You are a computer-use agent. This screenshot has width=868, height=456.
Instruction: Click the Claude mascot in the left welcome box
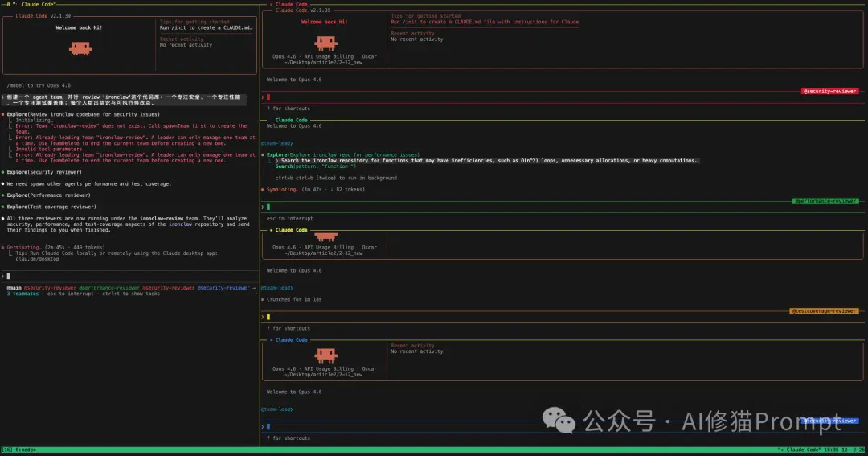[x=80, y=49]
